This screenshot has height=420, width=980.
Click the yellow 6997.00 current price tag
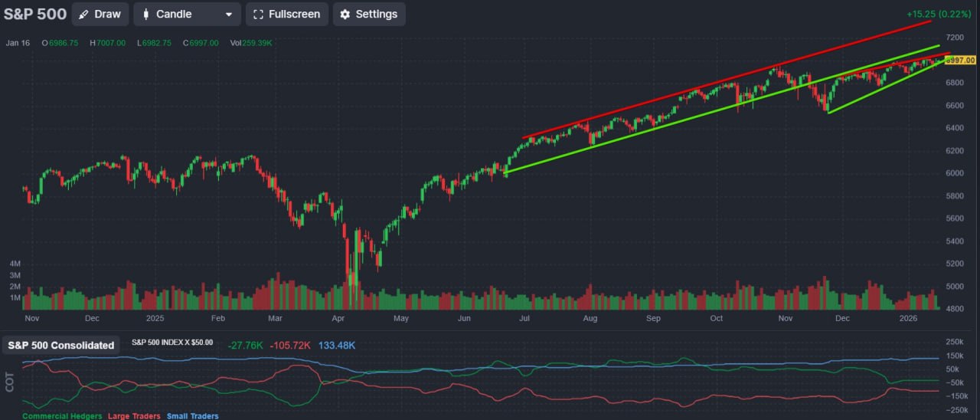(x=960, y=60)
